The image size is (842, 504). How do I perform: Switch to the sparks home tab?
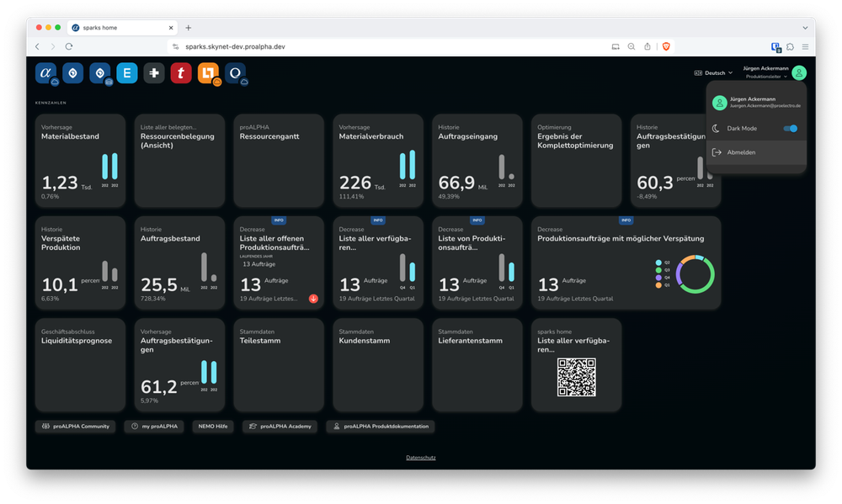pyautogui.click(x=122, y=28)
